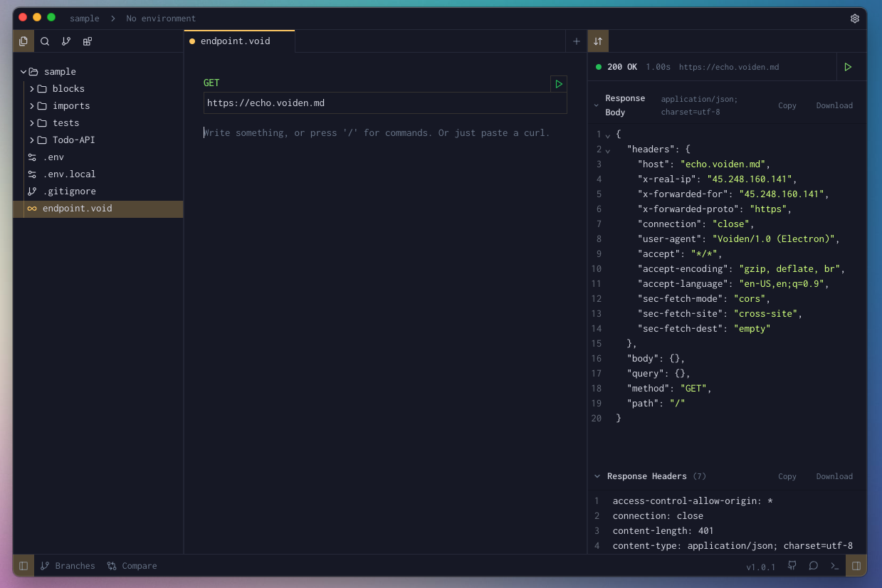Run the GET request with play button

point(559,84)
